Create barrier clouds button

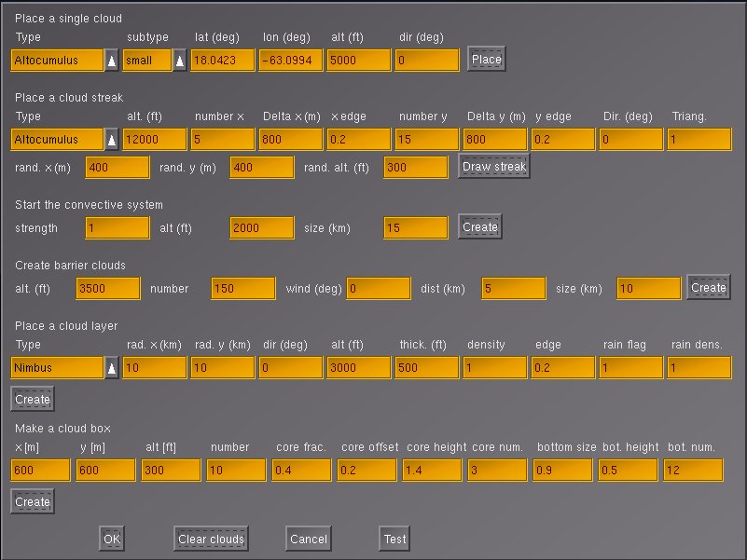pos(708,288)
